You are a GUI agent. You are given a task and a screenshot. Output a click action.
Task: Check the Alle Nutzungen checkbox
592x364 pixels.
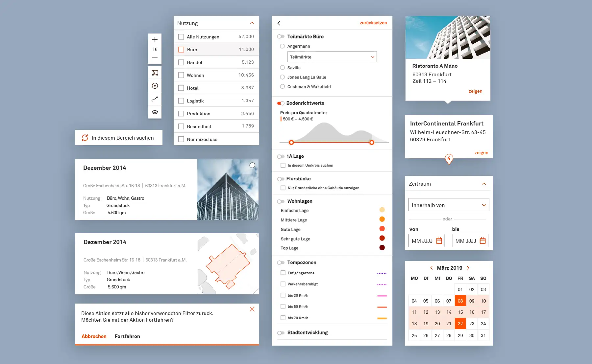pos(181,37)
